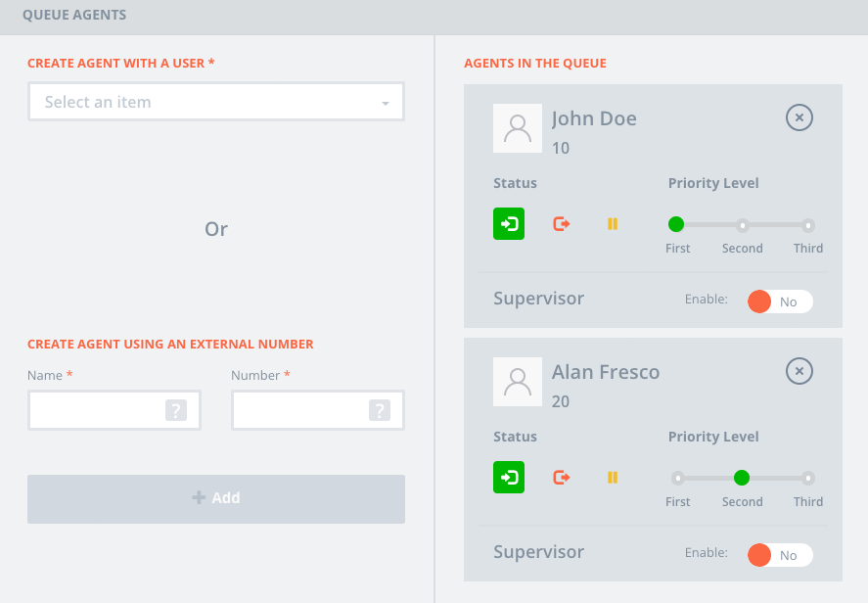The image size is (868, 603).
Task: Click the help icon in Number field
Action: [380, 411]
